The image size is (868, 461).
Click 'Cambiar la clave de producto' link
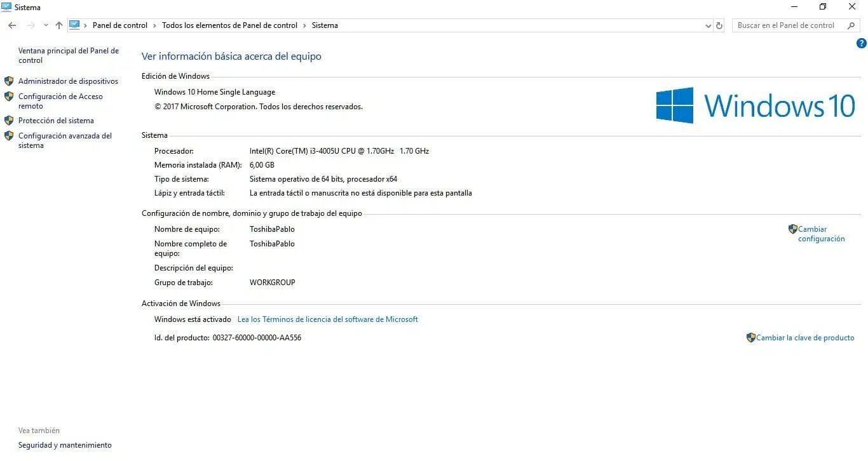pos(805,338)
